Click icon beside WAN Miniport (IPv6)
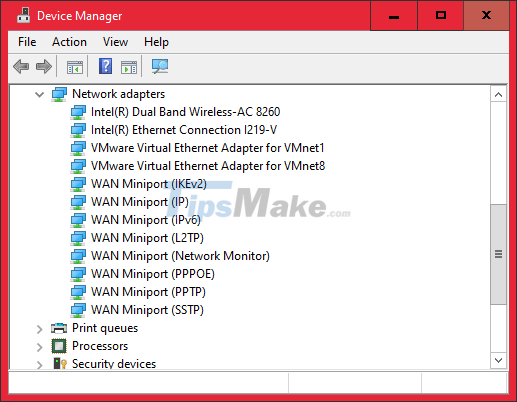The image size is (517, 402). [78, 220]
